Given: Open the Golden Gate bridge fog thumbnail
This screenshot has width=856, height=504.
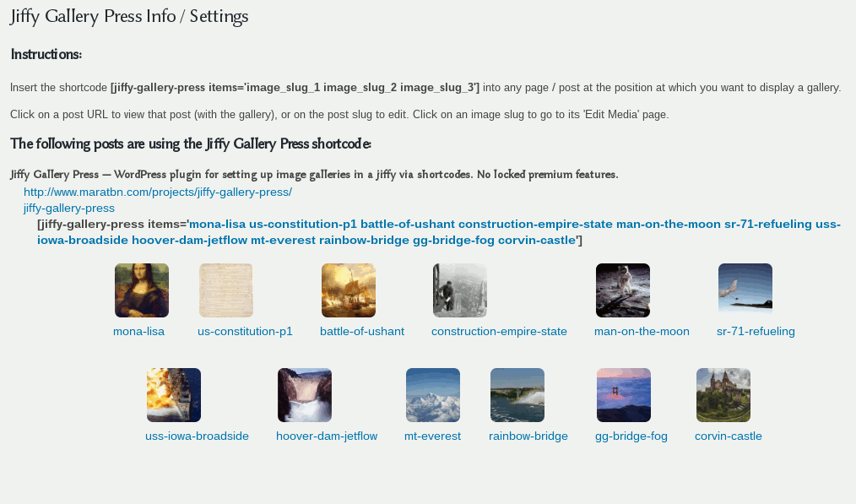Looking at the screenshot, I should tap(624, 395).
